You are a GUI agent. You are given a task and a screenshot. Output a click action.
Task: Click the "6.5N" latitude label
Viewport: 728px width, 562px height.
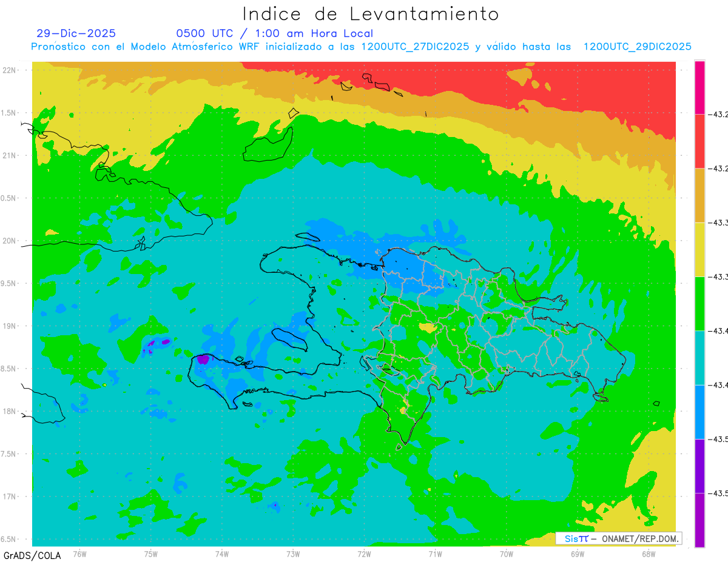tap(9, 540)
